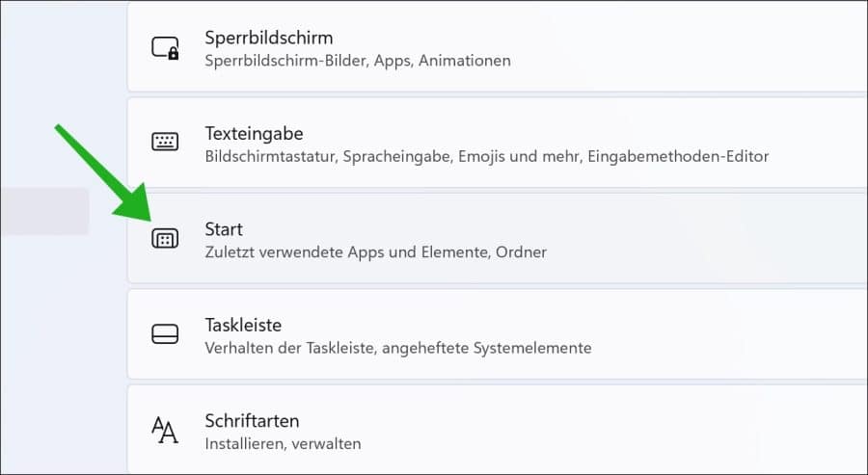Click the Sperrbildschirm lock screen icon

pos(165,48)
